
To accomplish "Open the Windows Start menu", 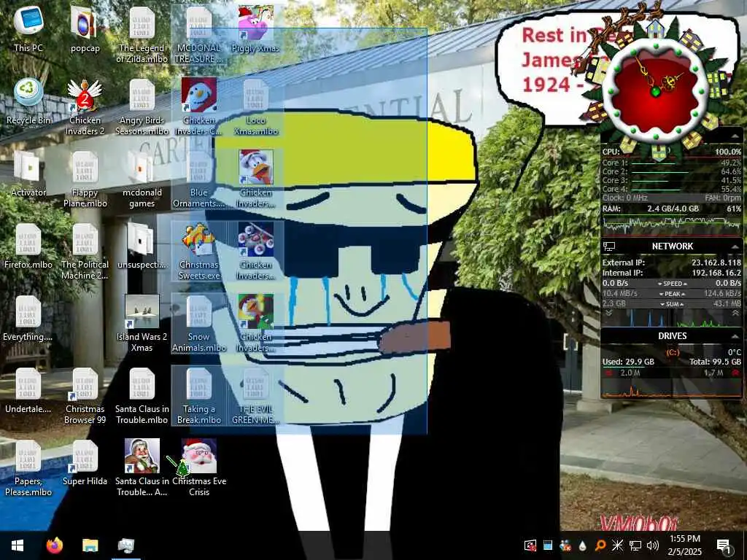I will 18,545.
